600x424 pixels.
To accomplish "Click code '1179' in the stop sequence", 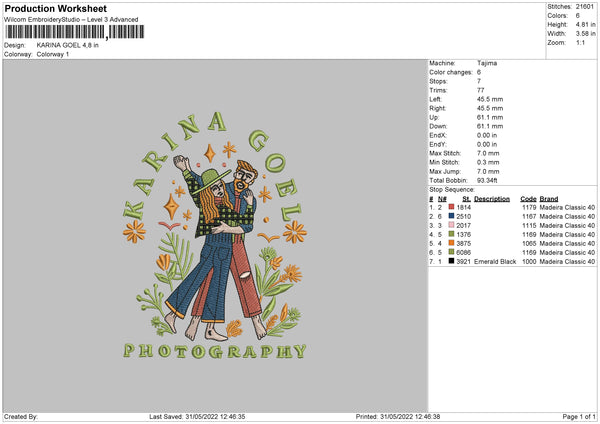I will click(x=529, y=207).
